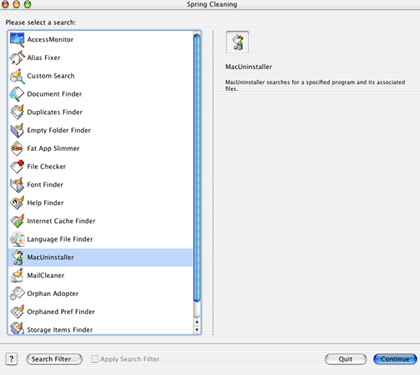Click the File Checker icon
The image size is (420, 375).
pos(17,166)
